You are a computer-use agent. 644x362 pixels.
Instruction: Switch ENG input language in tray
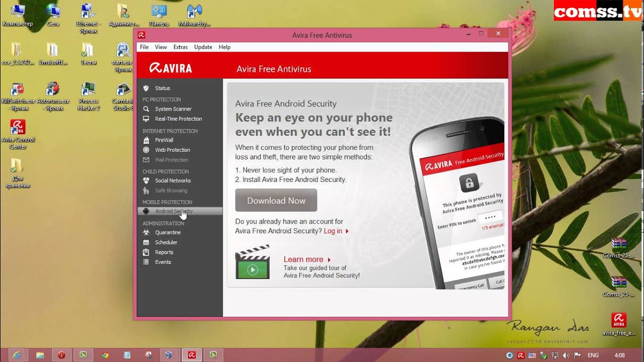click(x=593, y=355)
